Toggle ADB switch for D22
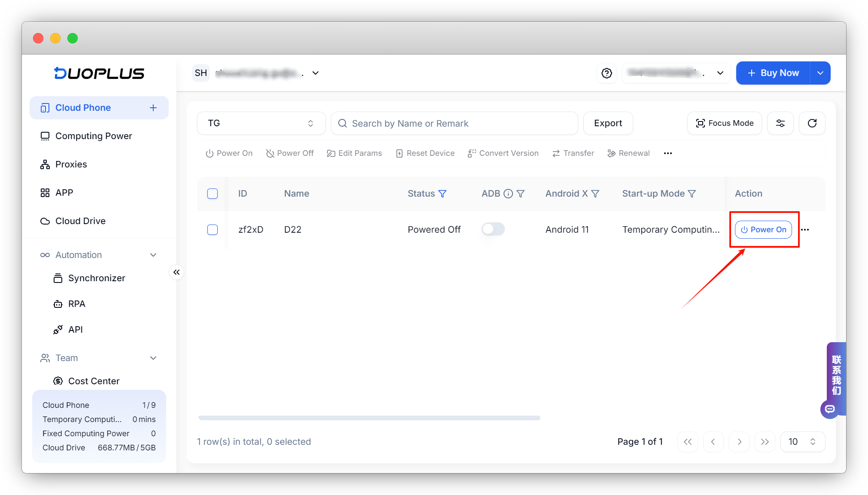Image resolution: width=868 pixels, height=495 pixels. (x=493, y=229)
